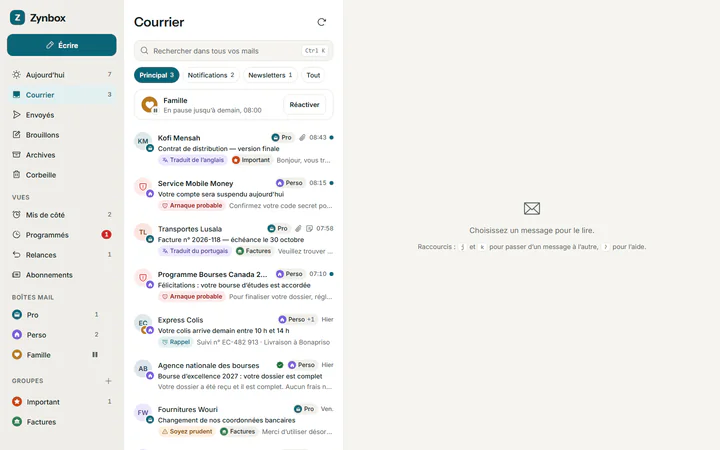Click Factures tag on Fournitures Wouri email

pyautogui.click(x=238, y=432)
